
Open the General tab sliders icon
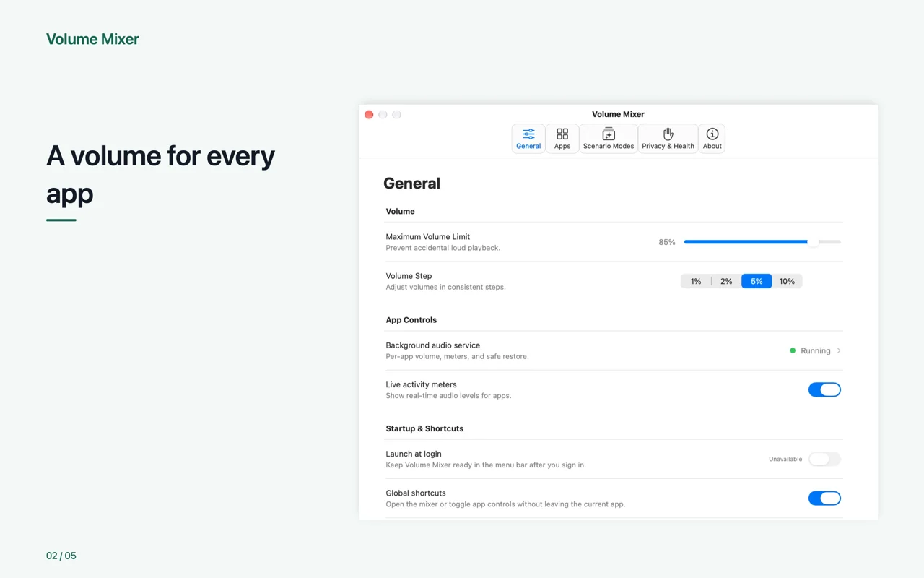[528, 134]
